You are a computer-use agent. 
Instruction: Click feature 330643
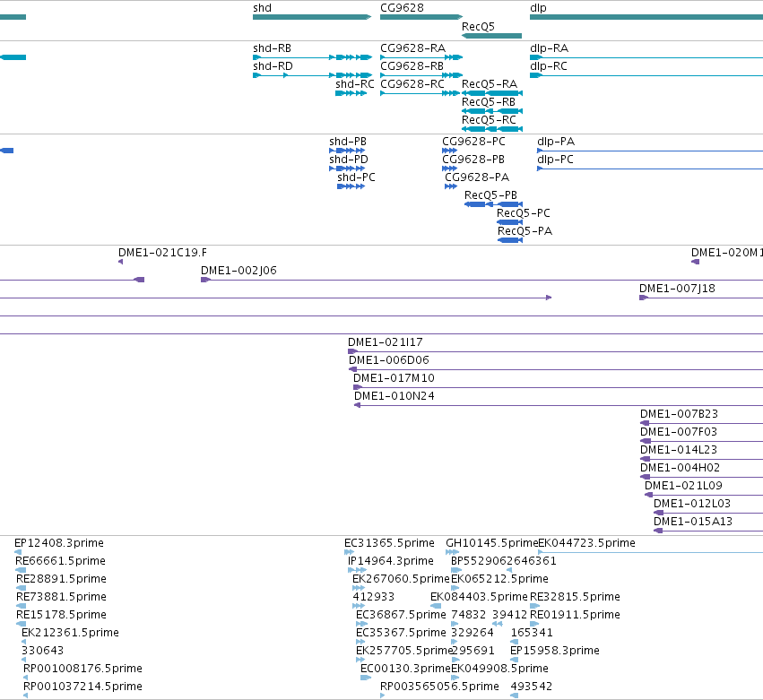(x=25, y=660)
